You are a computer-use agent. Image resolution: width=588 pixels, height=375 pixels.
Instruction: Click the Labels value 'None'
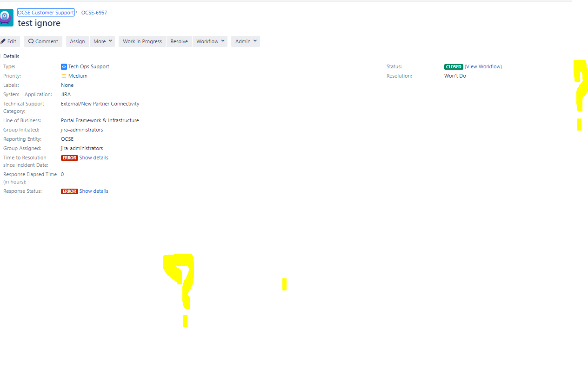pos(67,85)
